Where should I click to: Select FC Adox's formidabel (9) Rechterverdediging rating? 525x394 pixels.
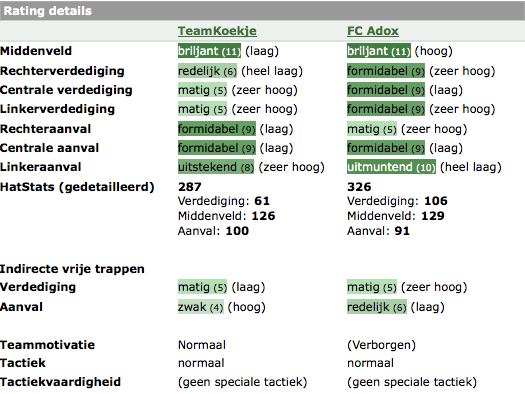coord(386,71)
